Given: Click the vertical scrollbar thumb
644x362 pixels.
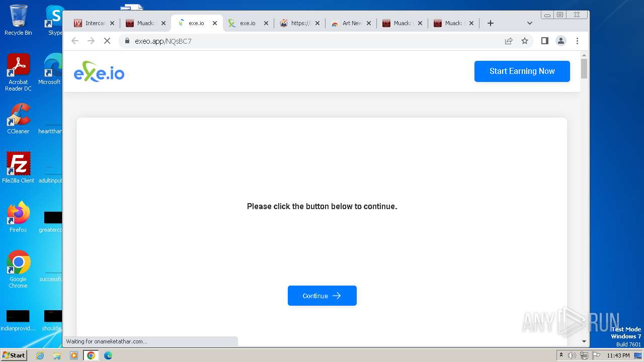Looking at the screenshot, I should pyautogui.click(x=584, y=69).
